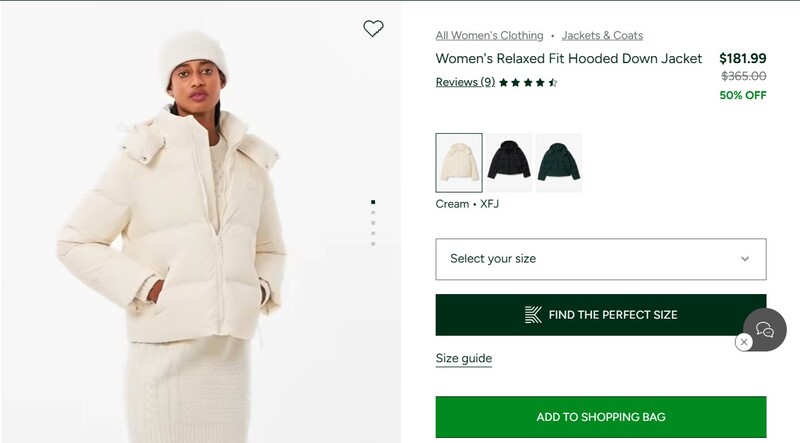Choose the black jacket color swatch
This screenshot has height=443, width=800.
(x=509, y=162)
